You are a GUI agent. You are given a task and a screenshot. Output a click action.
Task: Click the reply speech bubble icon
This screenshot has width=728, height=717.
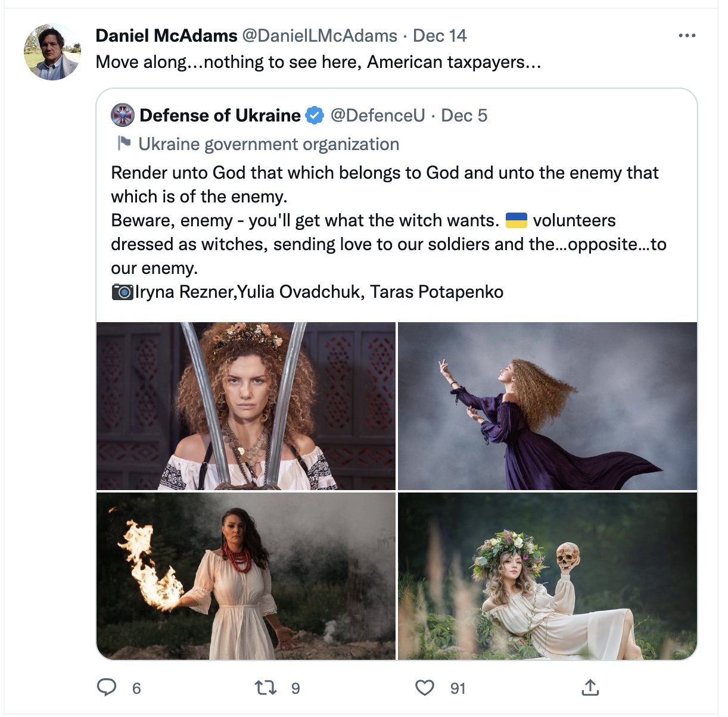pyautogui.click(x=107, y=688)
